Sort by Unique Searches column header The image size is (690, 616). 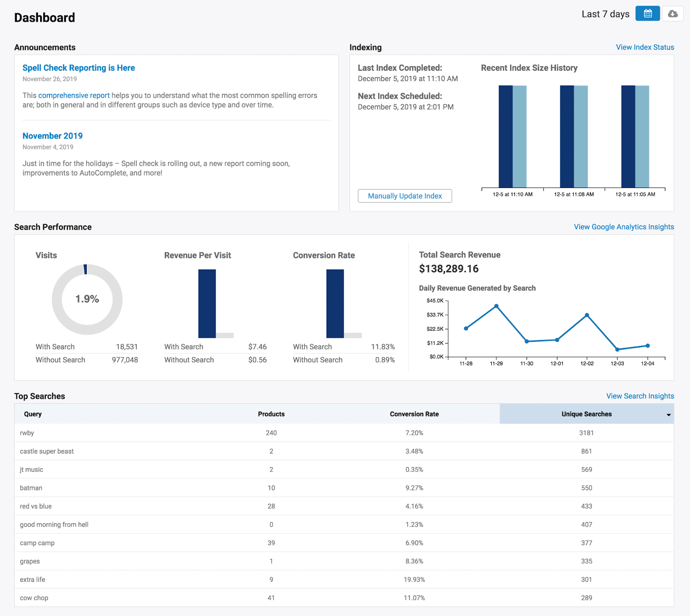(586, 414)
